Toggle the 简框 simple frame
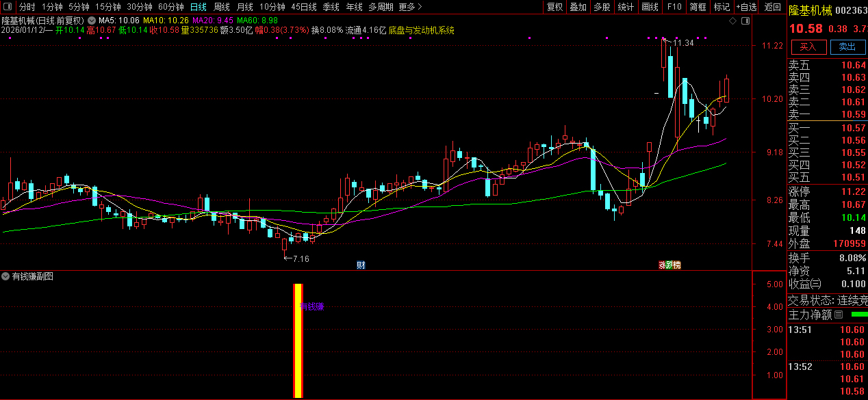 click(x=698, y=7)
